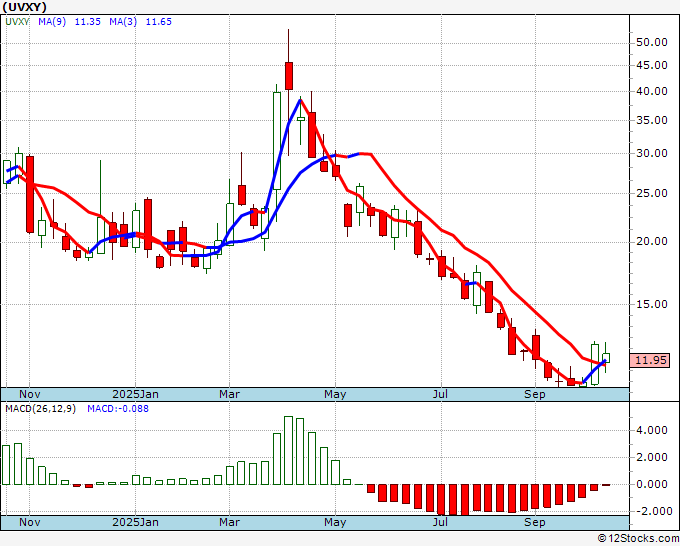Click the tallest red candlestick near 45.00

289,76
